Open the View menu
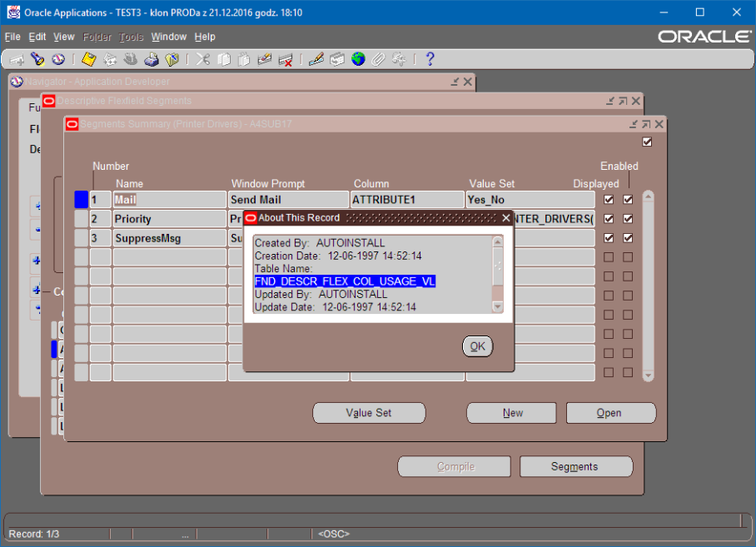This screenshot has height=547, width=756. point(63,37)
